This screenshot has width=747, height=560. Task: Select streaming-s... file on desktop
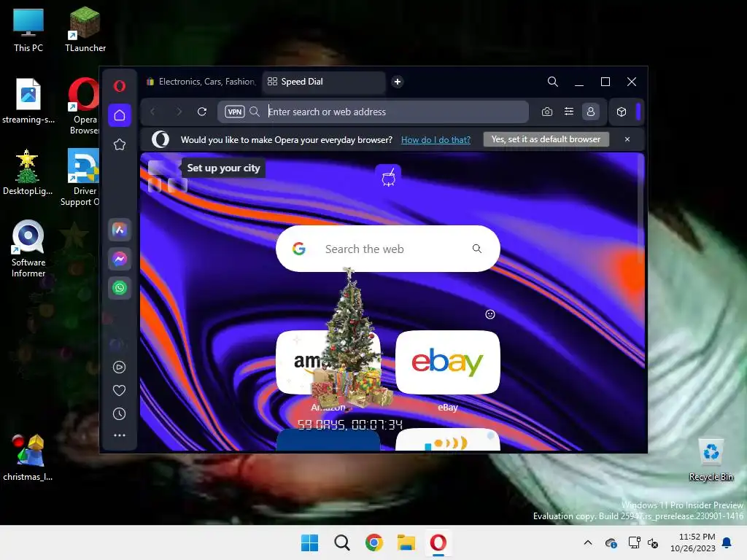click(x=28, y=101)
